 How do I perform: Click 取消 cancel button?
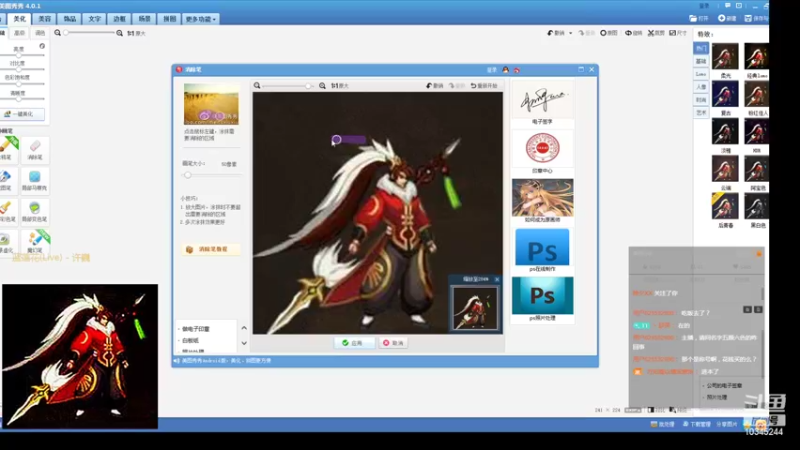(393, 343)
